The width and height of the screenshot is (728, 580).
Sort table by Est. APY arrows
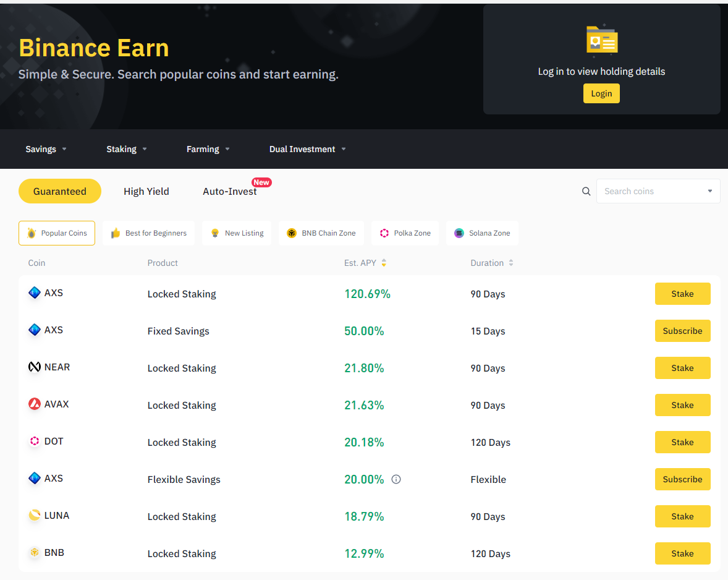point(384,263)
